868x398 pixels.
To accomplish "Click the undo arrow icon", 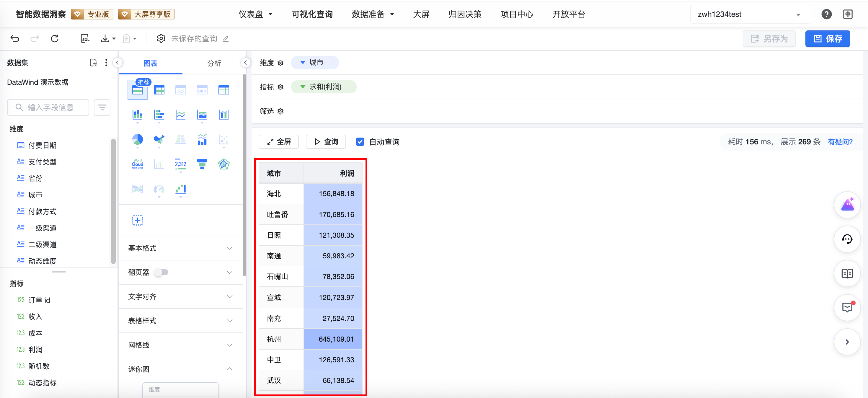I will pos(15,38).
